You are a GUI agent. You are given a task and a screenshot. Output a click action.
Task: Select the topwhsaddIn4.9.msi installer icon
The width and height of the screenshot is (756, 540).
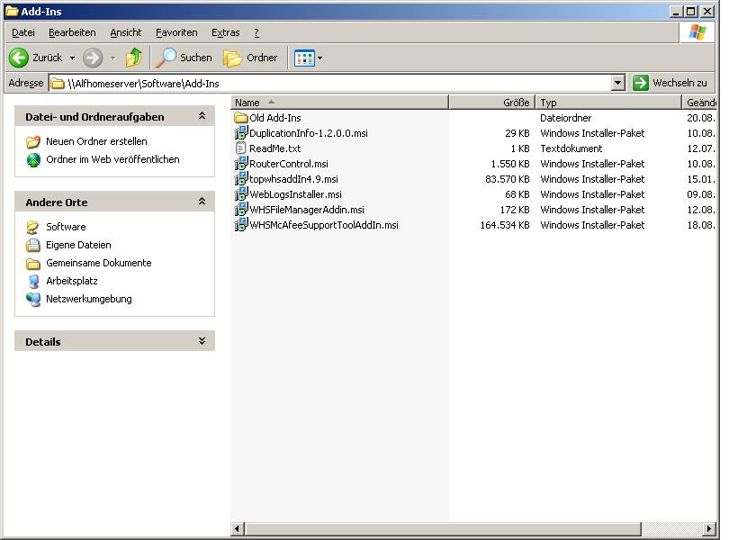coord(240,179)
